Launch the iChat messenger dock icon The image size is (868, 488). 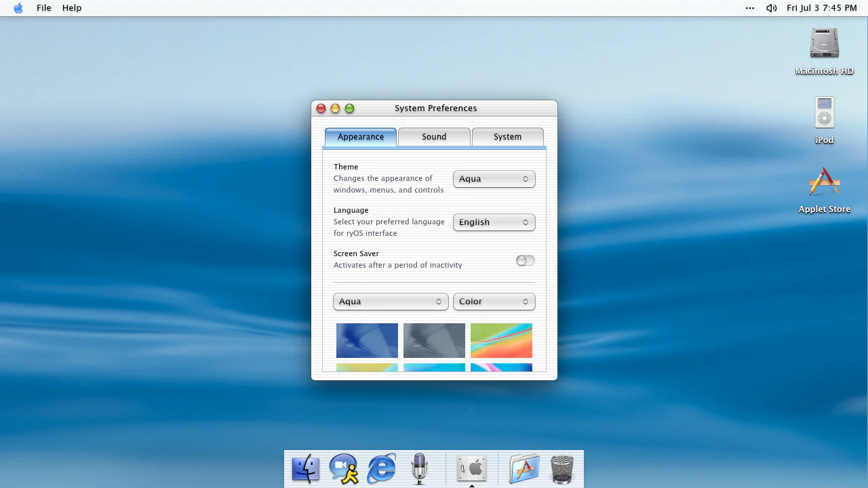(344, 468)
